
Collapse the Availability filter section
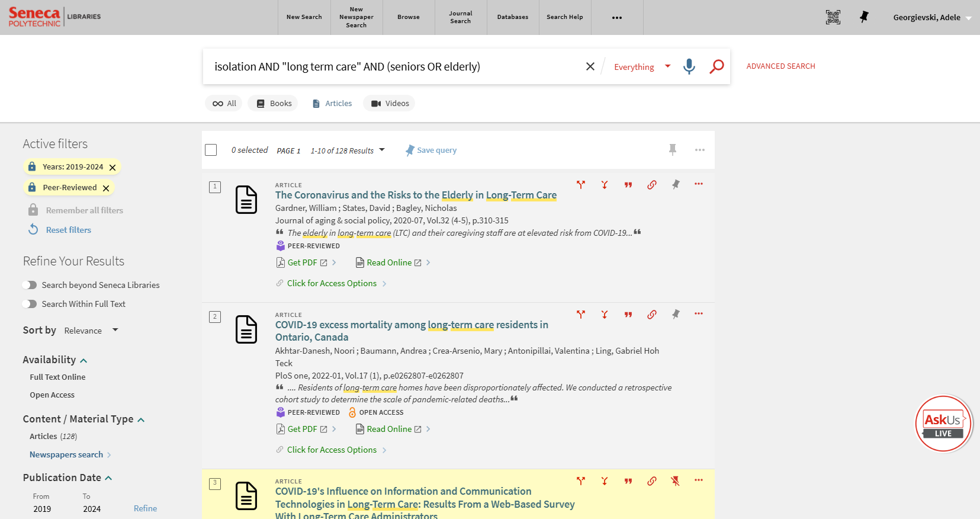[x=83, y=360]
